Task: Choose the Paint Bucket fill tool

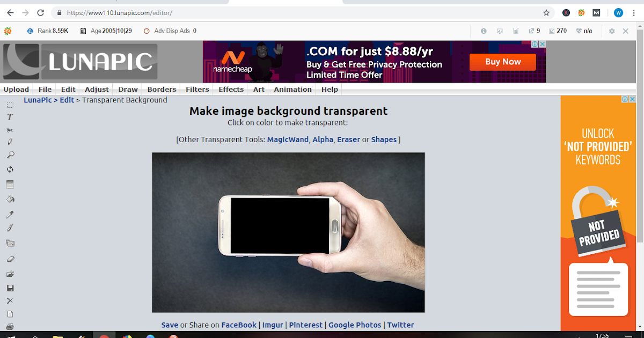Action: [10, 199]
